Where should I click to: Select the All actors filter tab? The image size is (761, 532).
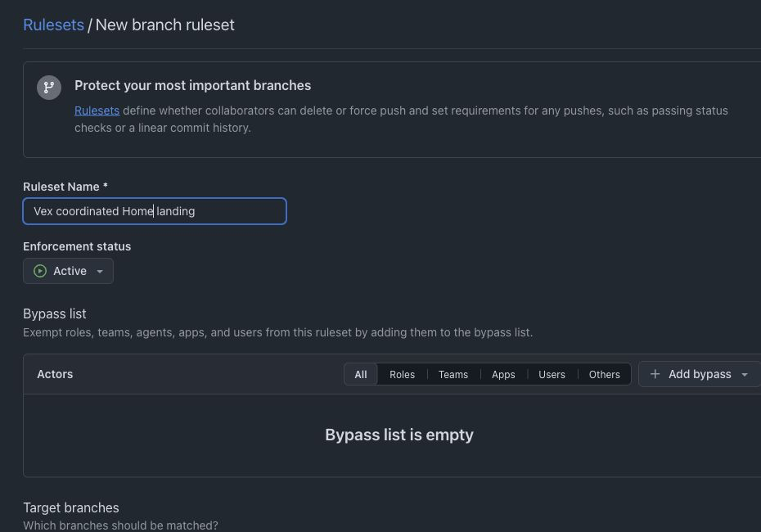pyautogui.click(x=361, y=374)
